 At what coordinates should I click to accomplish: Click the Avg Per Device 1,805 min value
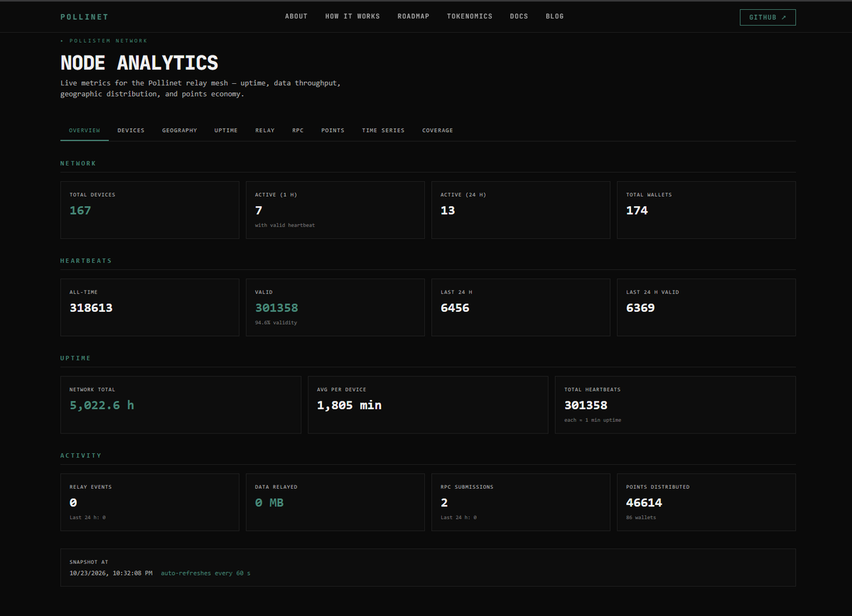[x=350, y=405]
